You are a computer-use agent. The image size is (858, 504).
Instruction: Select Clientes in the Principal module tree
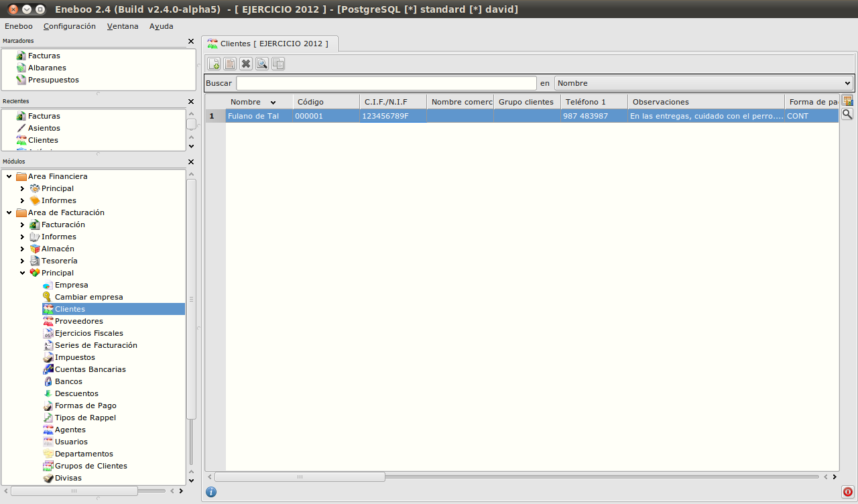113,309
